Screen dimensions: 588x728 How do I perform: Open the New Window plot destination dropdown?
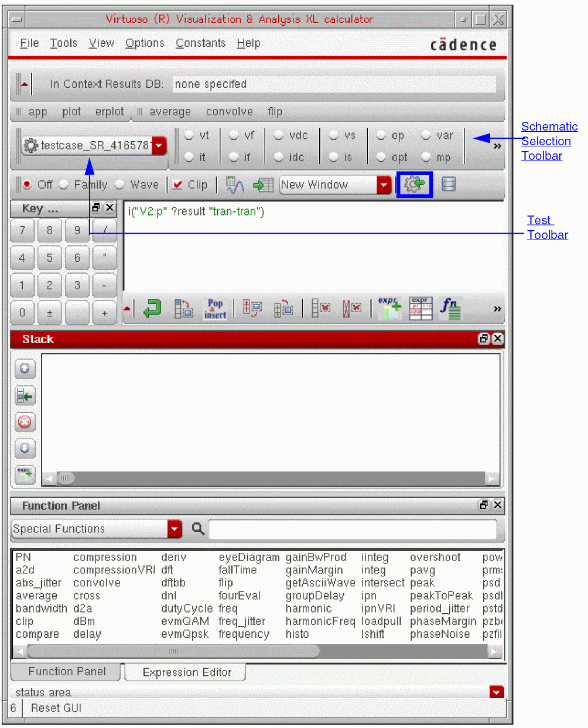[x=384, y=185]
